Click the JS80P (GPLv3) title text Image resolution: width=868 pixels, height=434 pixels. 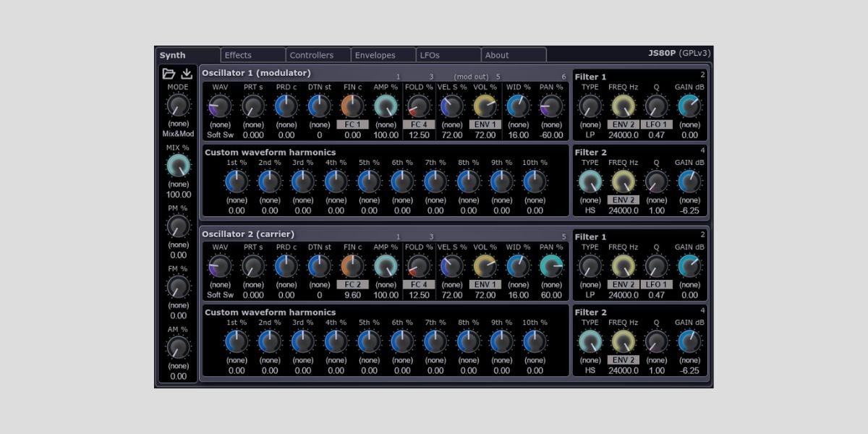click(x=680, y=53)
